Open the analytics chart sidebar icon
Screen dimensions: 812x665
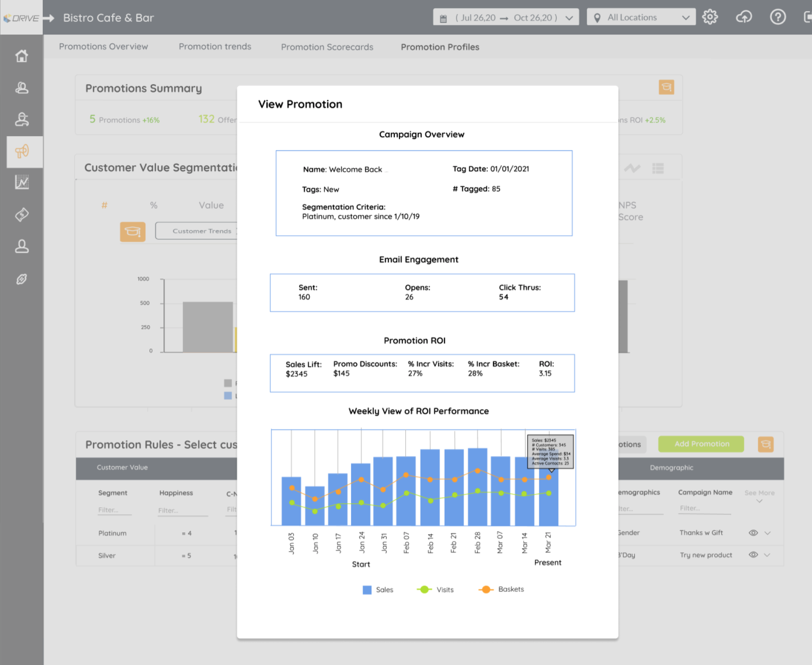tap(22, 182)
